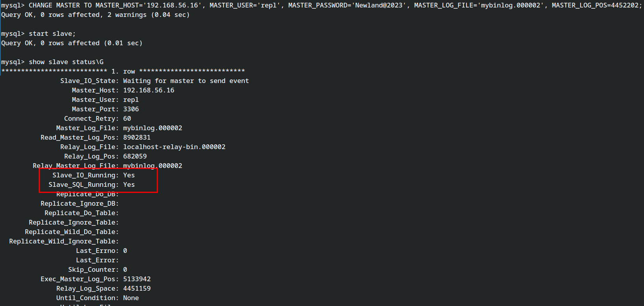
Task: Click the Master_User value repl
Action: (131, 100)
